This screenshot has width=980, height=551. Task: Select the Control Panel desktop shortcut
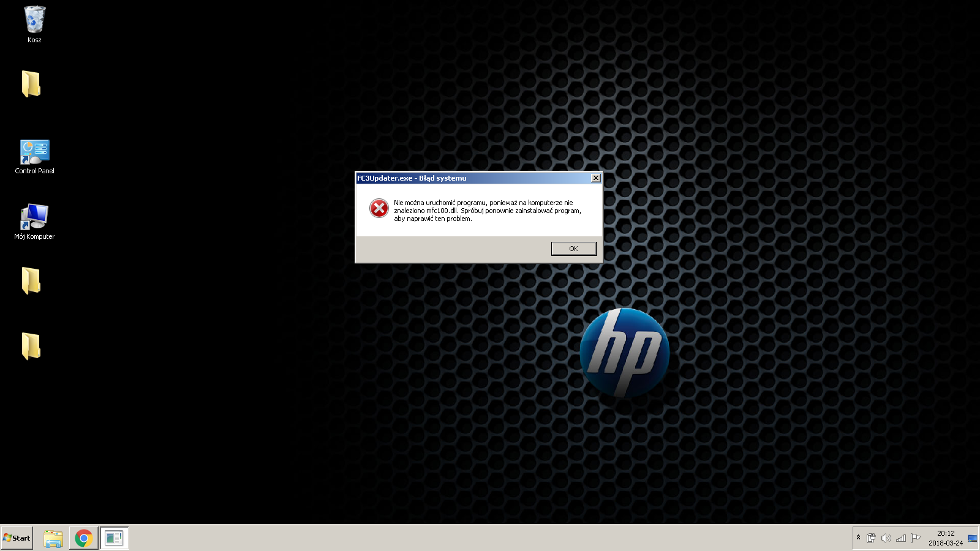coord(34,157)
